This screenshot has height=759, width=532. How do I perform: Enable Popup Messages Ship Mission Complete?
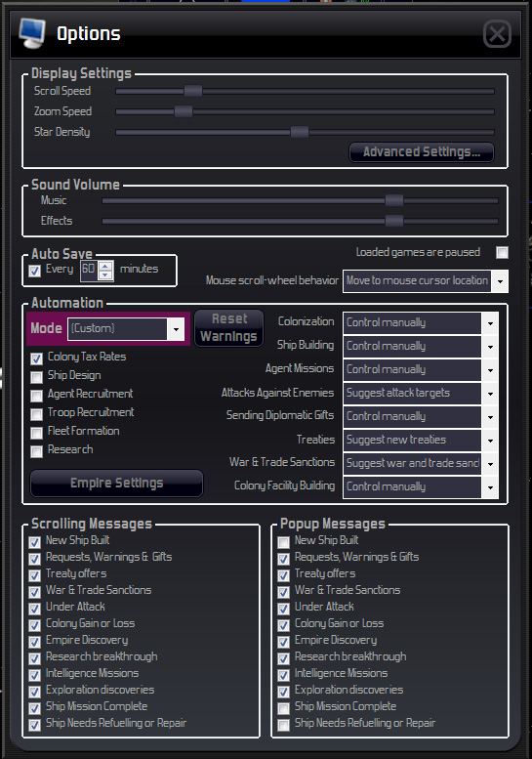point(283,708)
